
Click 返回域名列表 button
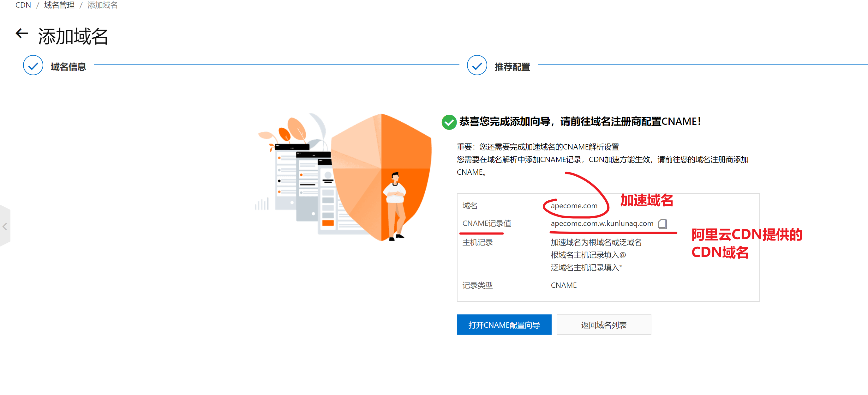pyautogui.click(x=603, y=325)
